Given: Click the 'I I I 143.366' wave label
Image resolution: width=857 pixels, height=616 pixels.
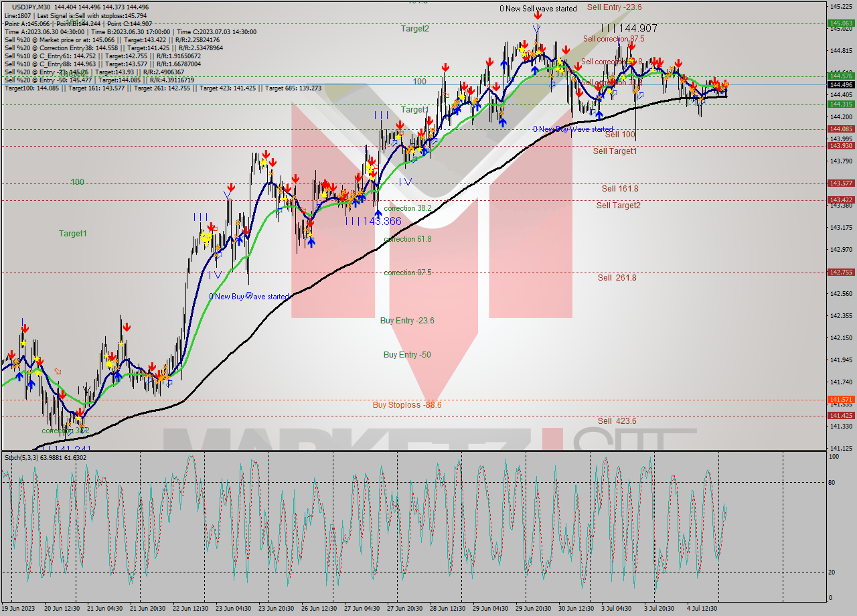Looking at the screenshot, I should tap(374, 221).
